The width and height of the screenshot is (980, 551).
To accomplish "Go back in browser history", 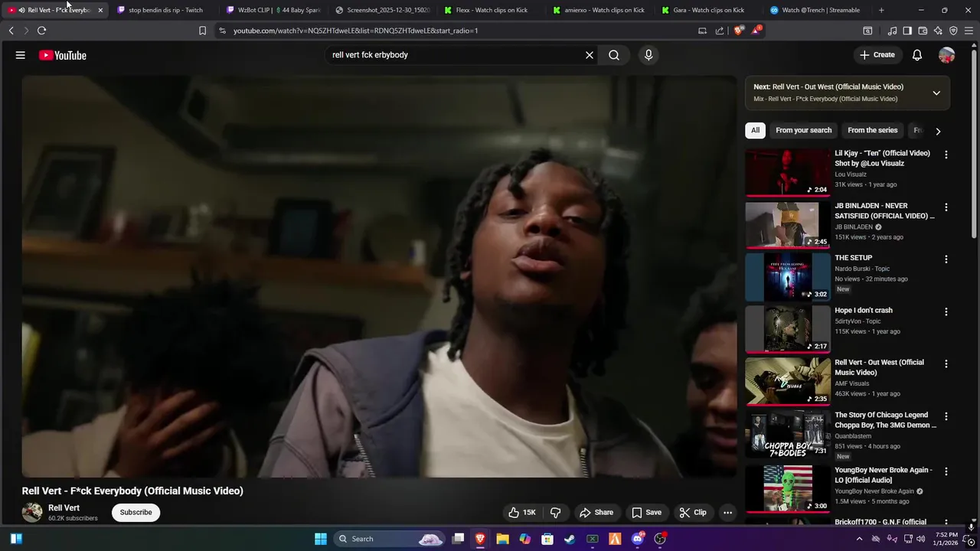I will point(11,31).
